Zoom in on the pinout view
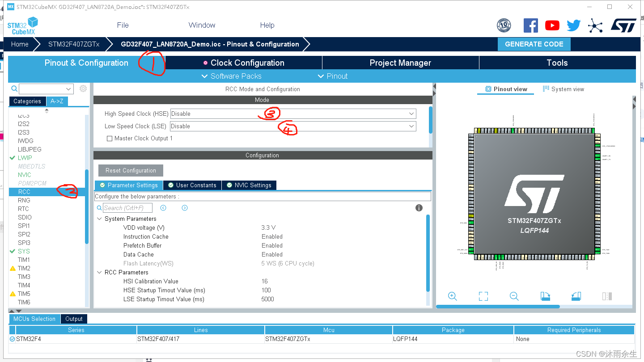The height and width of the screenshot is (362, 644). point(452,296)
